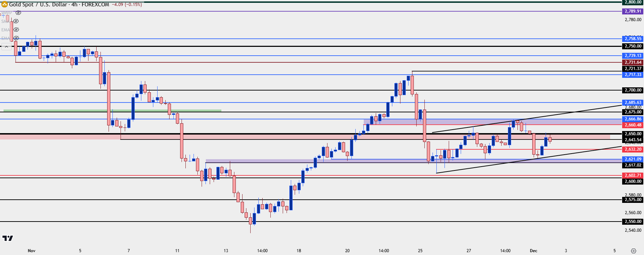Click the SMA indicator label
Screen dimensions: 644x255
[x=5, y=21]
